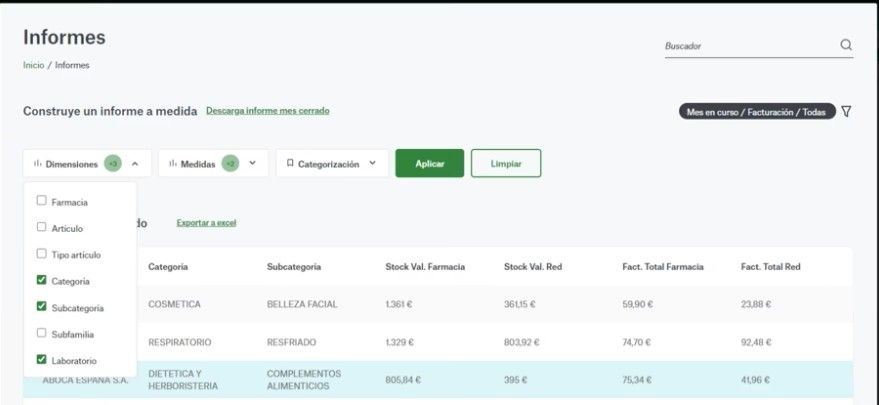
Task: Toggle the Subfamilia checkbox
Action: click(41, 333)
